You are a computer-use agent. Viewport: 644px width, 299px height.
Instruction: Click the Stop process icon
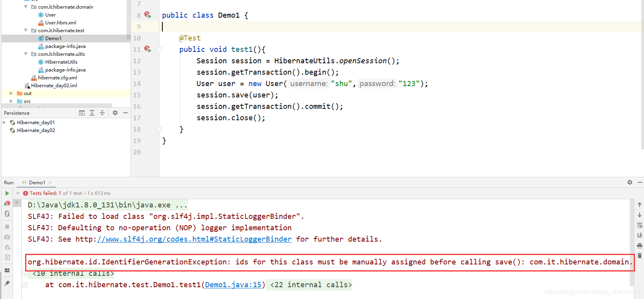(7, 227)
